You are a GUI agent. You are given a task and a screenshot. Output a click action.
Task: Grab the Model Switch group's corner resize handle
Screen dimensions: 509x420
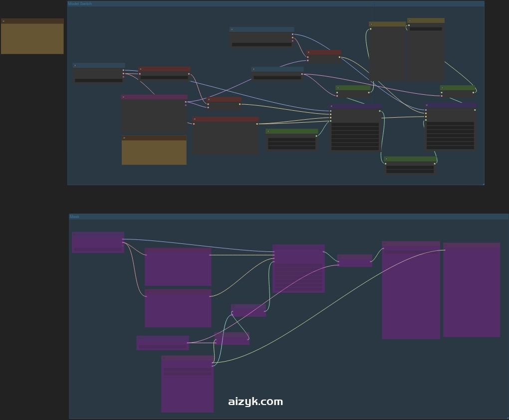(x=483, y=184)
